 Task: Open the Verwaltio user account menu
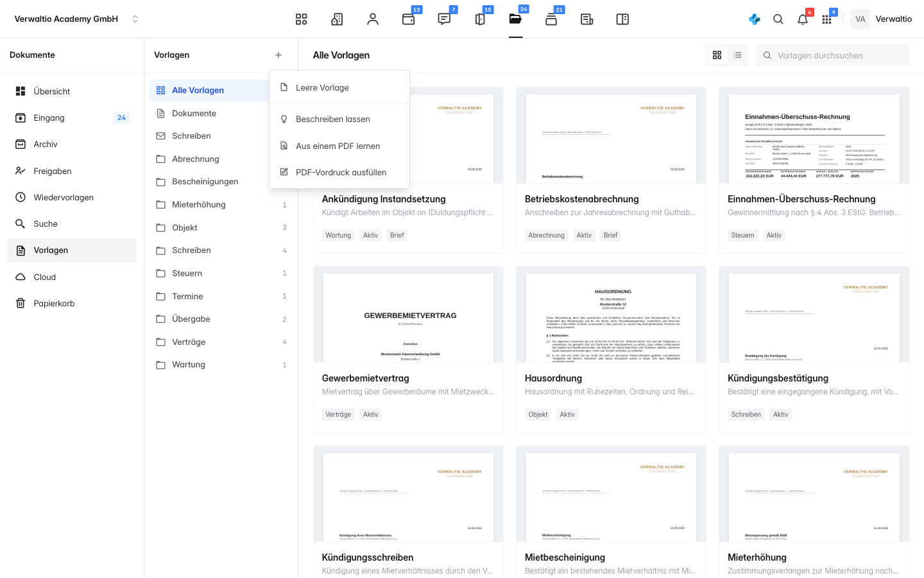881,19
